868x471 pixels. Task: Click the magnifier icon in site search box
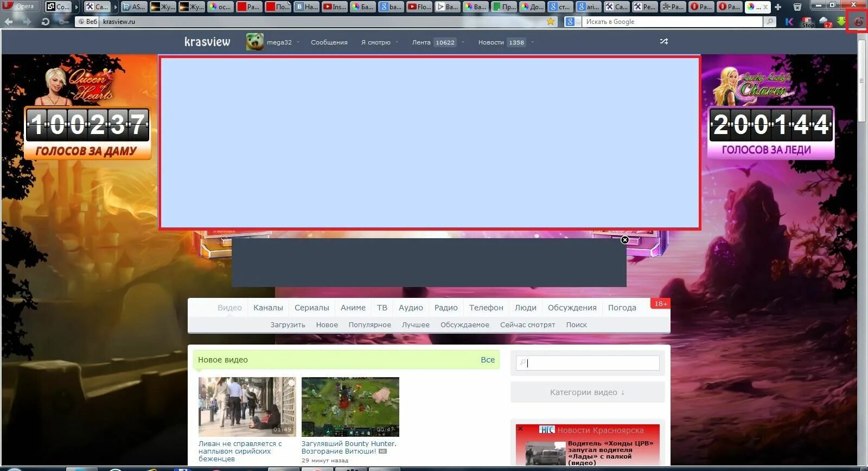522,362
